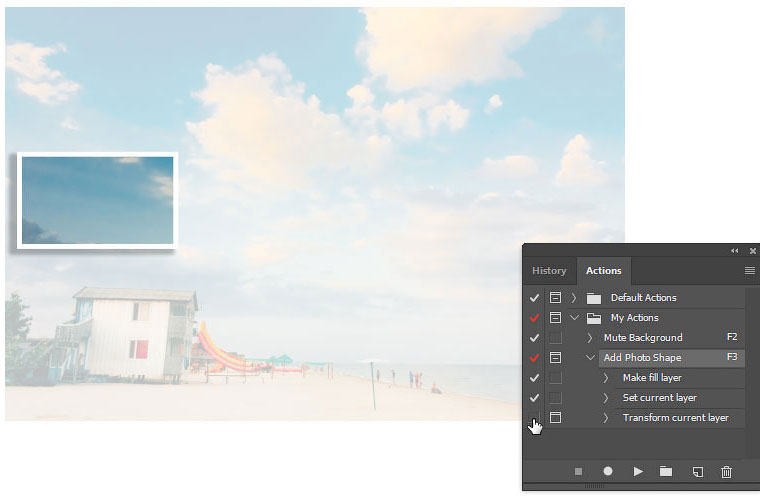Play the selected action
The height and width of the screenshot is (500, 760).
[x=638, y=471]
